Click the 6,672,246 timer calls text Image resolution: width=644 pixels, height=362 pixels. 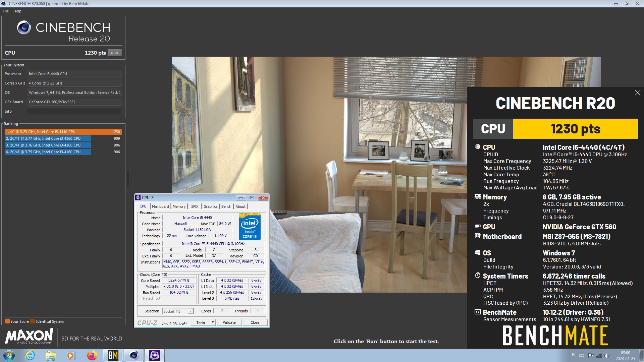point(574,276)
